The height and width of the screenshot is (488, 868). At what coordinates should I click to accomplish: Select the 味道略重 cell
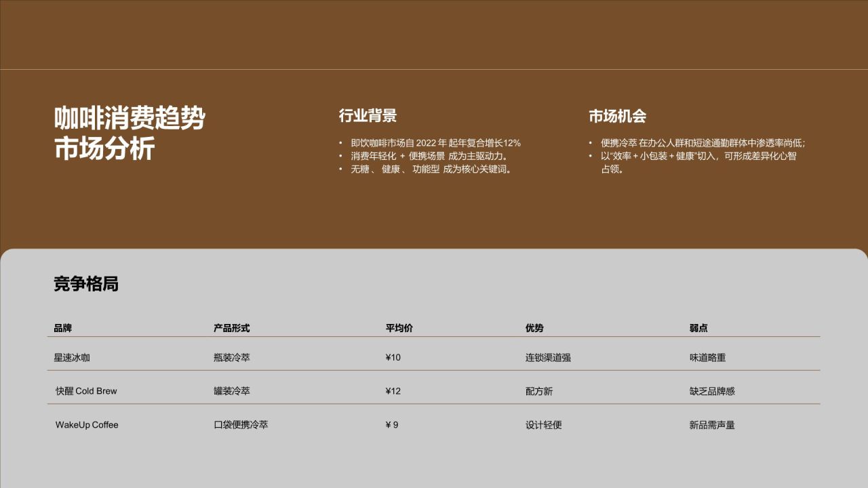point(707,357)
